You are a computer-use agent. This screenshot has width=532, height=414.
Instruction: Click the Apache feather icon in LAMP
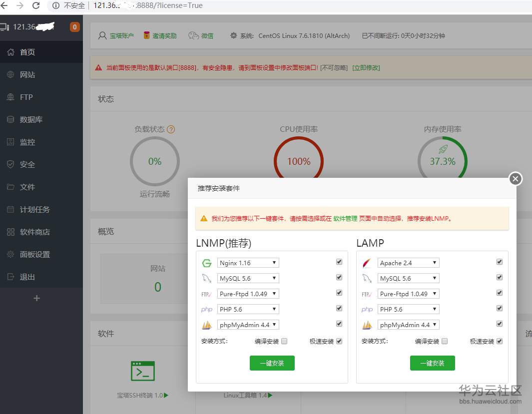367,263
